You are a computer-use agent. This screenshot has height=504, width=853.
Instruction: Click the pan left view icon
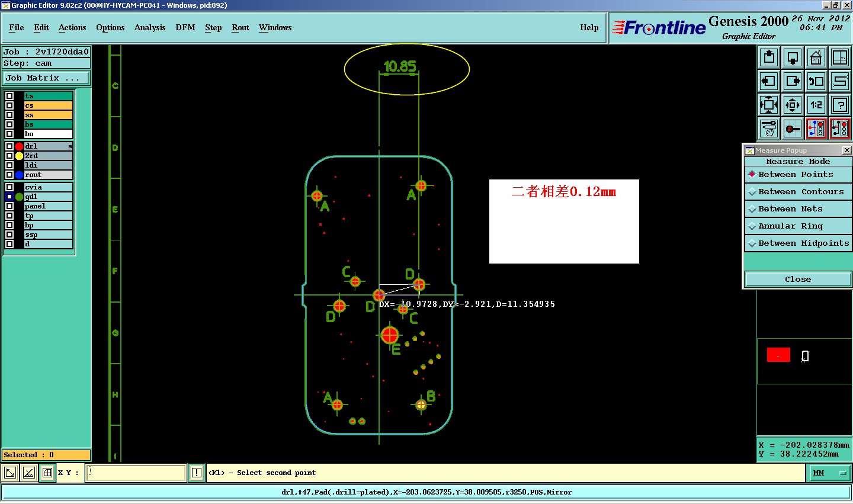coord(769,81)
